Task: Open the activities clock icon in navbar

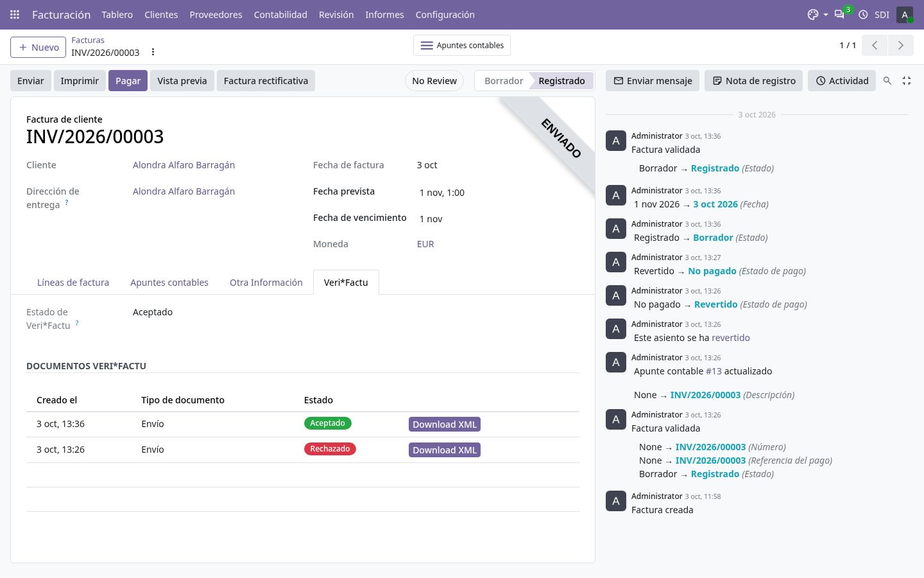Action: [863, 14]
